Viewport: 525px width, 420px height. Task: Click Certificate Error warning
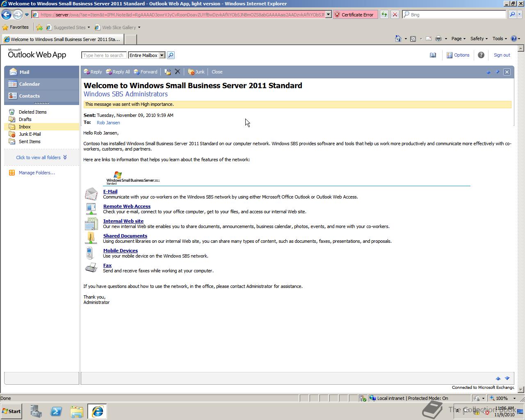[x=355, y=14]
